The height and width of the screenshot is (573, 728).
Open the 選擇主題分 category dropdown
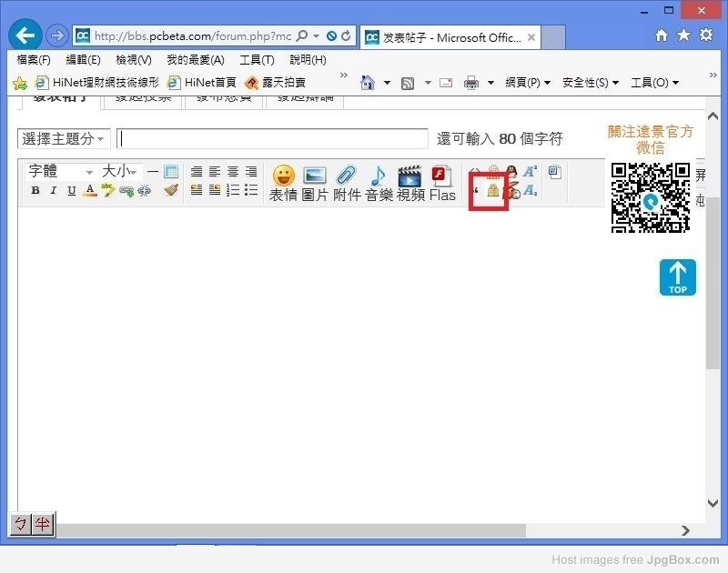point(63,139)
